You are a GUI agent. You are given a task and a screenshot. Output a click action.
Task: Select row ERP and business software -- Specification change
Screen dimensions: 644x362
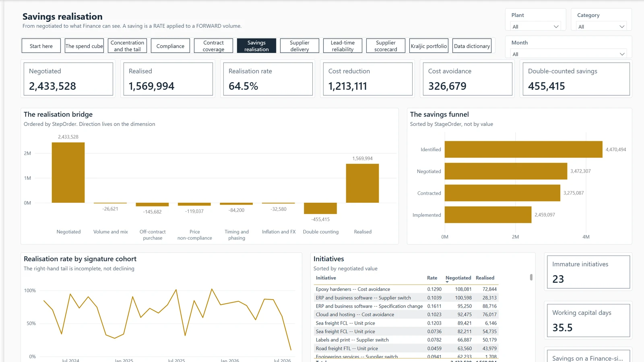click(x=406, y=306)
